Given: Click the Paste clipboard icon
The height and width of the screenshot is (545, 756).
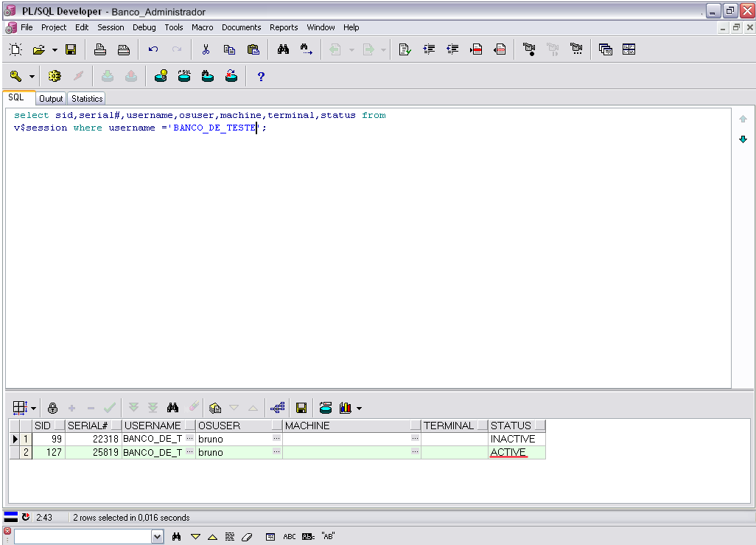Looking at the screenshot, I should click(x=253, y=49).
